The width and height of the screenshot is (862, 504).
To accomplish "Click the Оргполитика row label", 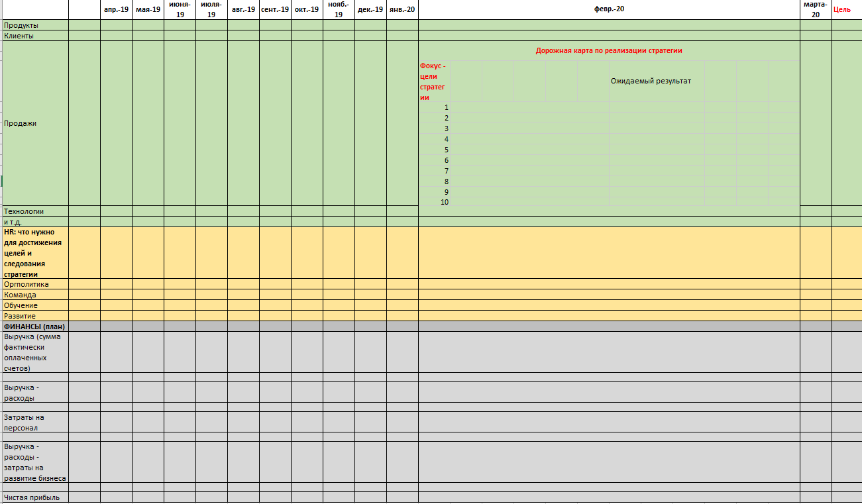I will pyautogui.click(x=34, y=284).
